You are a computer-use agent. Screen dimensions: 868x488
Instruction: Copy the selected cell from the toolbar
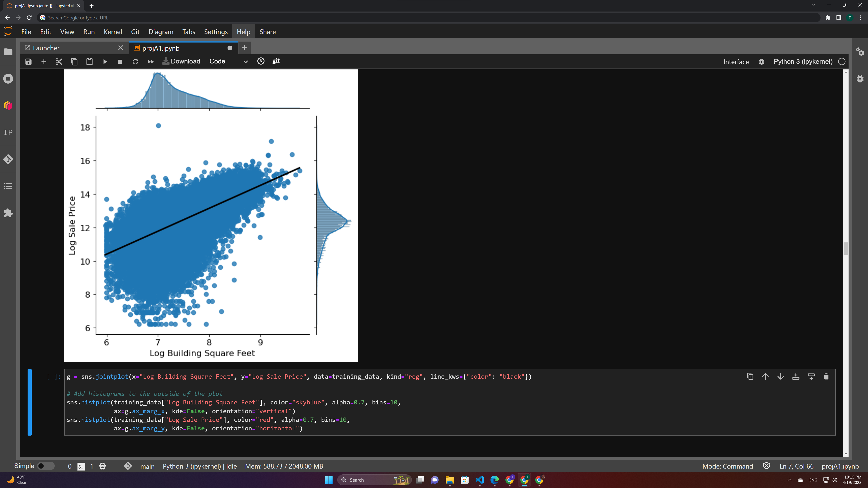(x=74, y=62)
